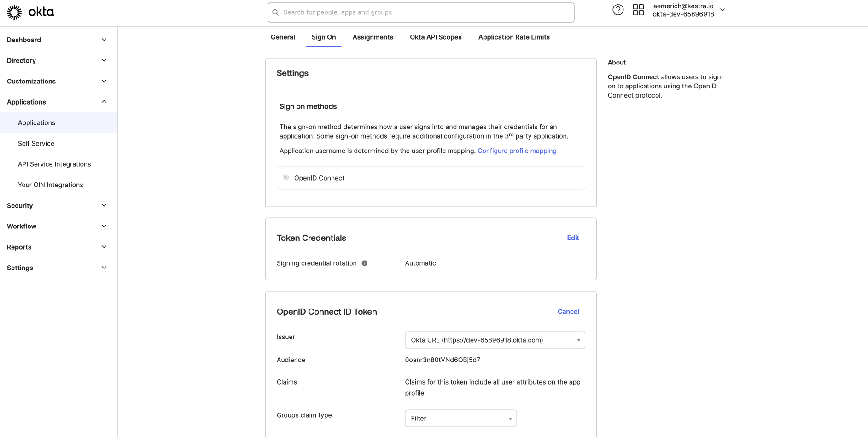Click signing credential rotation info icon
The height and width of the screenshot is (437, 868).
tap(364, 263)
